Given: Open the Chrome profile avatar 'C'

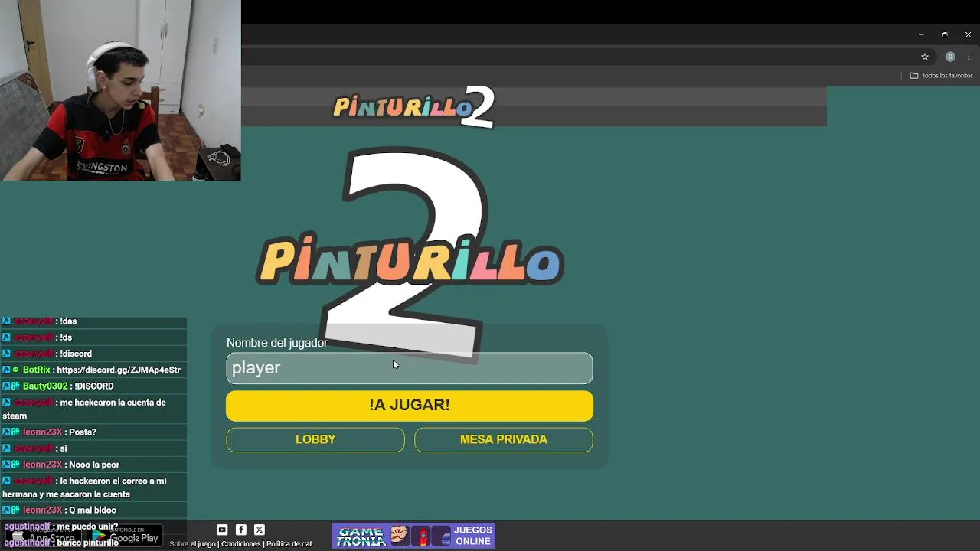Looking at the screenshot, I should point(950,57).
